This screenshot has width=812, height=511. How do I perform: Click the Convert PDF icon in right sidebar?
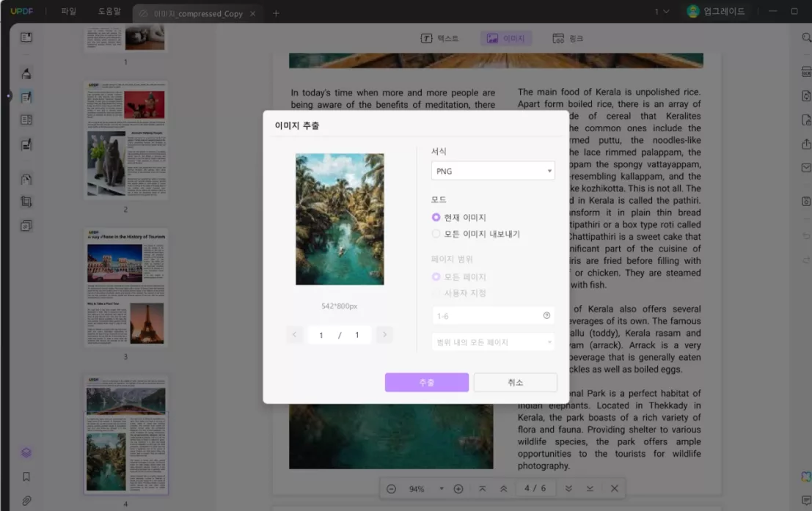806,96
